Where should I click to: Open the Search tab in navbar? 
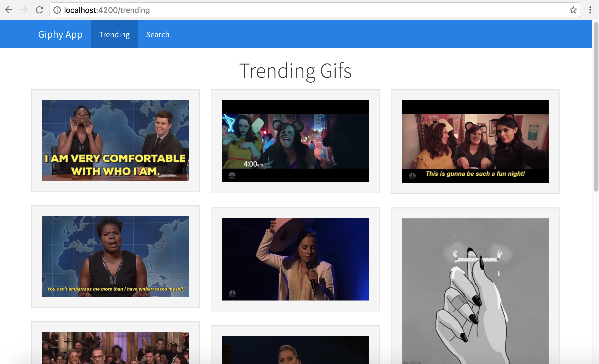(158, 34)
